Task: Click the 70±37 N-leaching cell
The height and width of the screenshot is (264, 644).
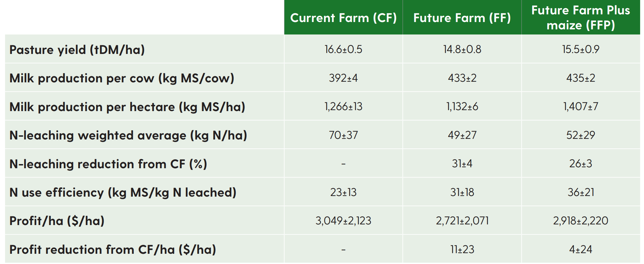Action: pos(343,135)
